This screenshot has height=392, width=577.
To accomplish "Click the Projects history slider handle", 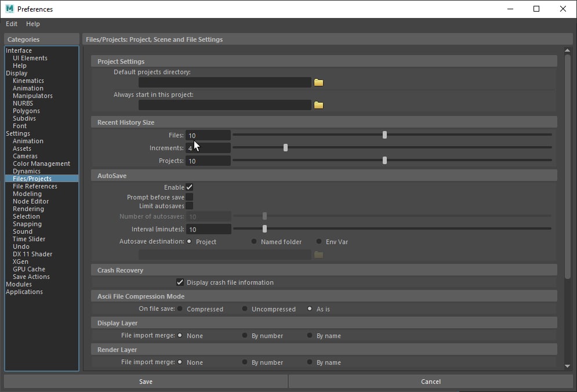I will tap(384, 161).
